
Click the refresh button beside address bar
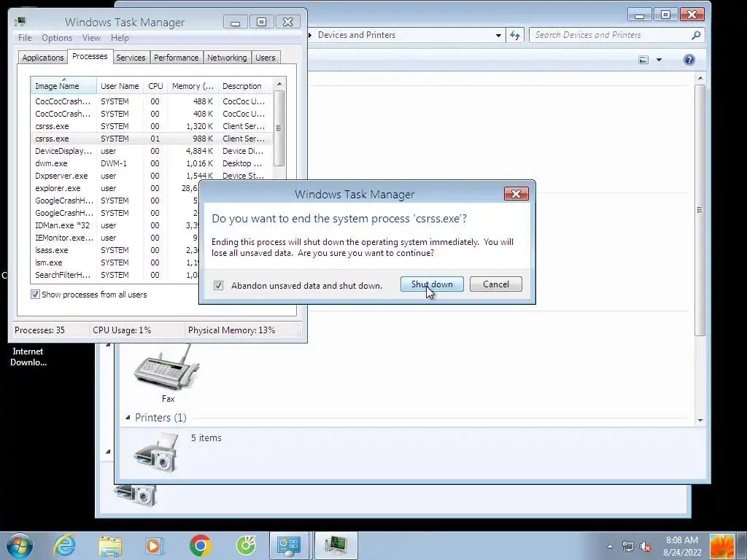(x=515, y=35)
